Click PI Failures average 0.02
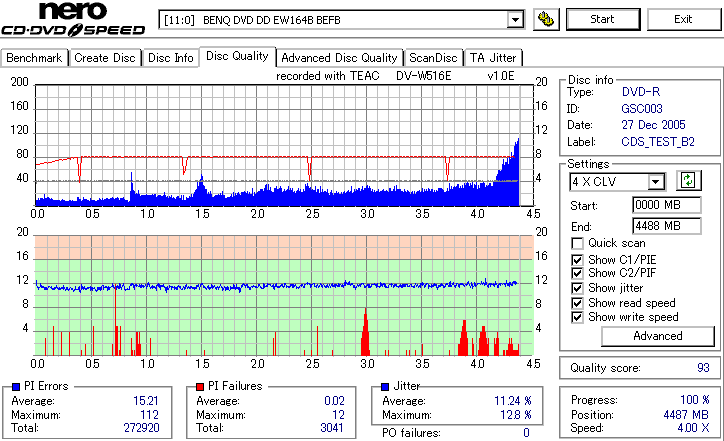Image resolution: width=724 pixels, height=441 pixels. click(x=334, y=401)
